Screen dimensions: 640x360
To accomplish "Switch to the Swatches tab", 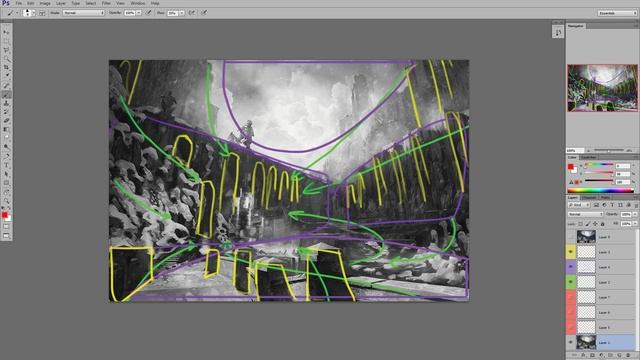I will pyautogui.click(x=588, y=157).
